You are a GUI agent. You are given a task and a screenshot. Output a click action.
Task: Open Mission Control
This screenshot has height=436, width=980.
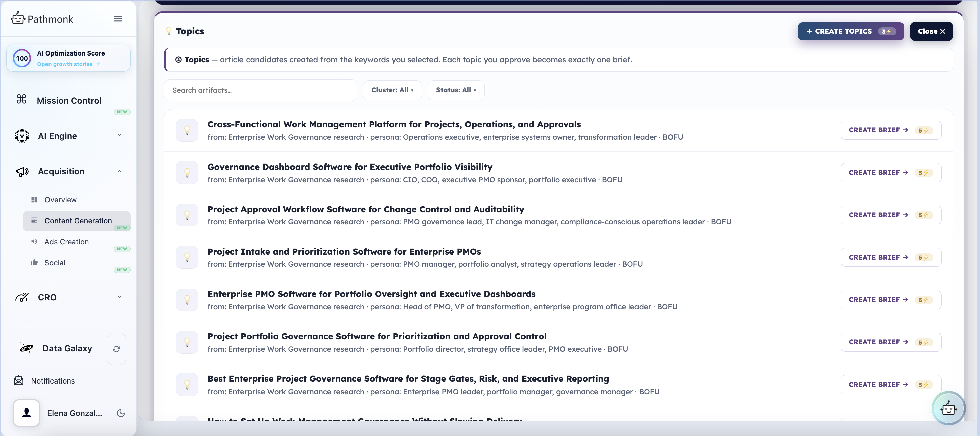[x=69, y=100]
